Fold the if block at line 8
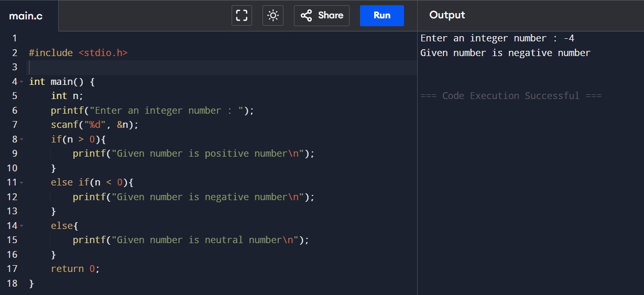644x295 pixels. [21, 139]
